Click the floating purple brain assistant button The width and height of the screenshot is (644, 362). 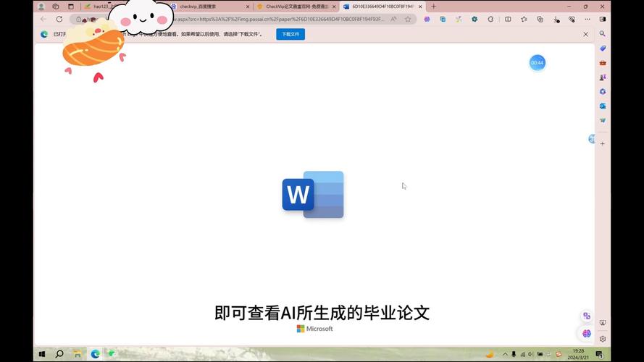point(587,334)
